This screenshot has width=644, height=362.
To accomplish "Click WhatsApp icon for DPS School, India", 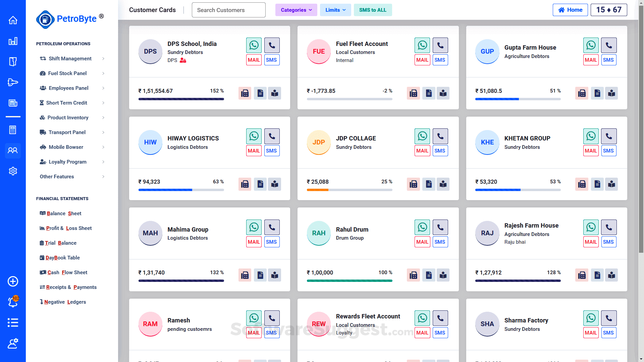I will click(x=254, y=45).
